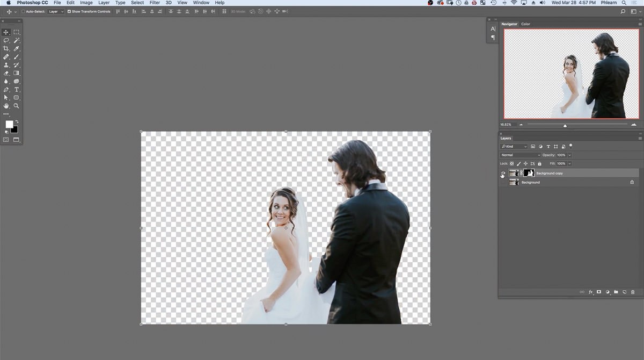The height and width of the screenshot is (360, 644).
Task: Uncheck Show Transform Controls
Action: point(69,11)
